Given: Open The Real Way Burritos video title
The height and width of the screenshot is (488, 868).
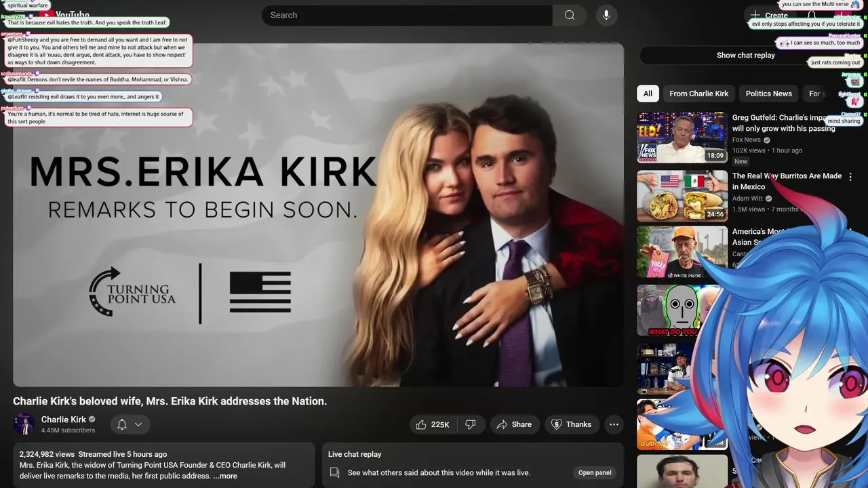Looking at the screenshot, I should (x=787, y=181).
